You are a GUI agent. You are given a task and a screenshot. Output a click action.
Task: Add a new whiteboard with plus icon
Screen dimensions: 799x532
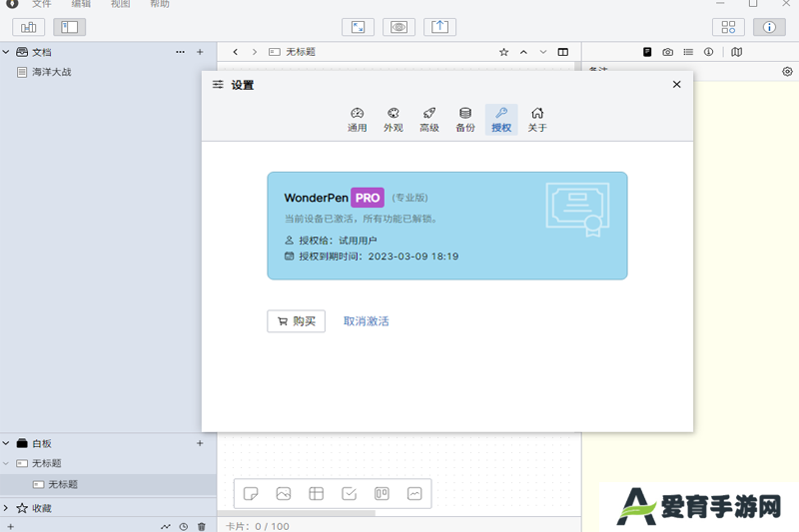pos(200,443)
